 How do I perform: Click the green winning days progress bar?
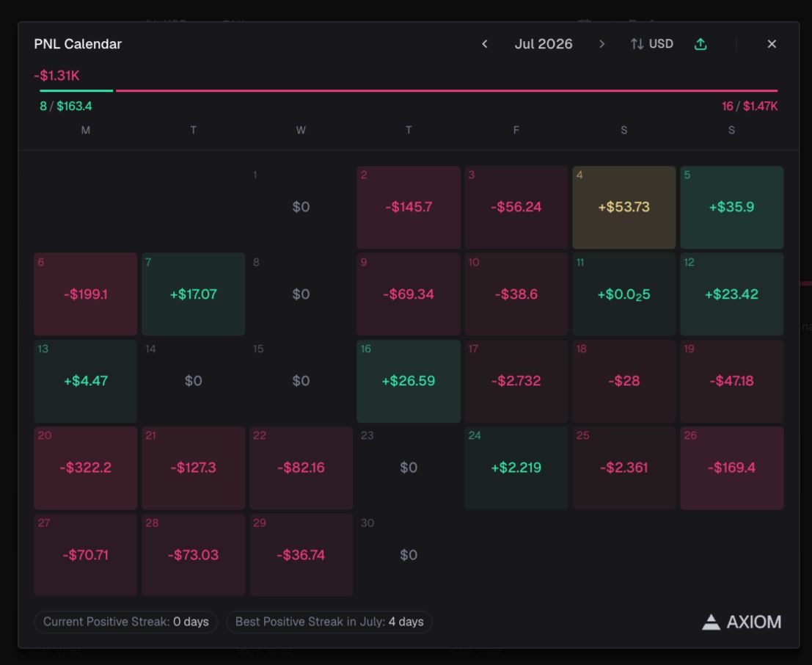click(76, 91)
